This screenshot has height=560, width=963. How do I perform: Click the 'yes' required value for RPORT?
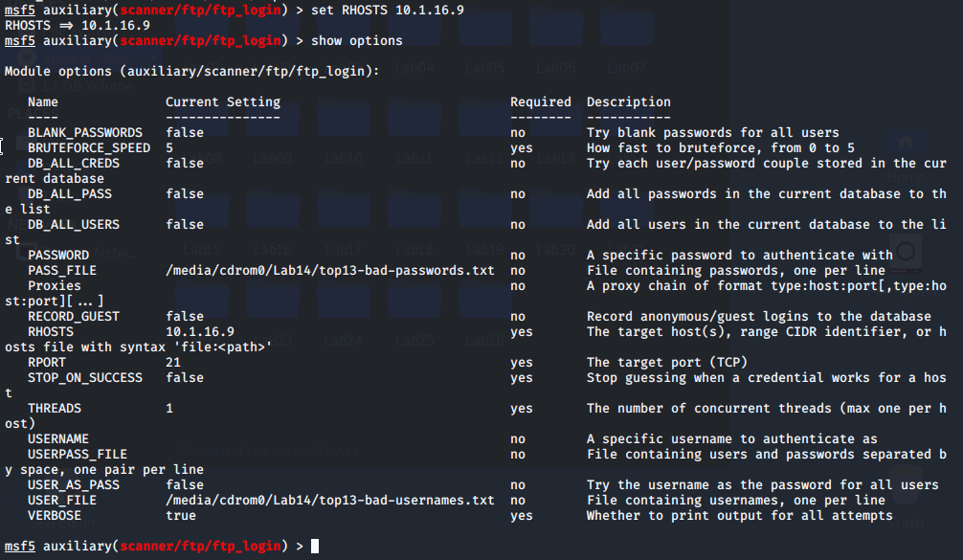522,363
